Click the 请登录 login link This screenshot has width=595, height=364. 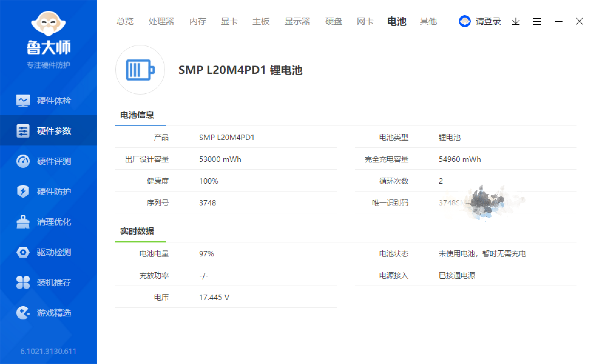(x=488, y=22)
